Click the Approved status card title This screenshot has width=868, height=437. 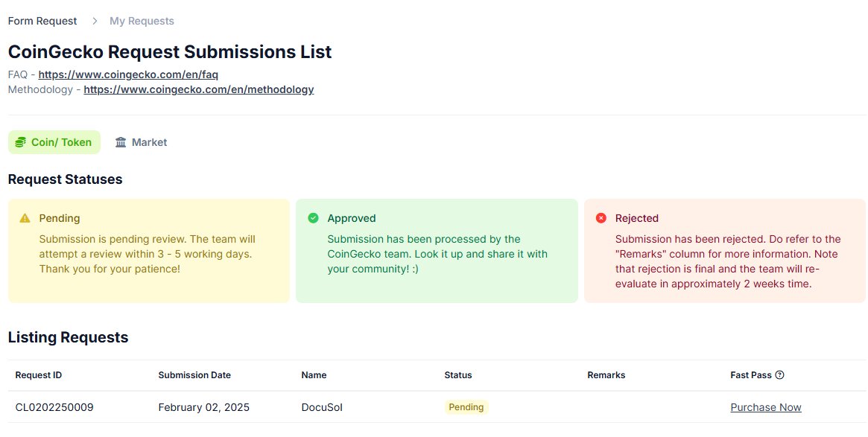pos(352,219)
